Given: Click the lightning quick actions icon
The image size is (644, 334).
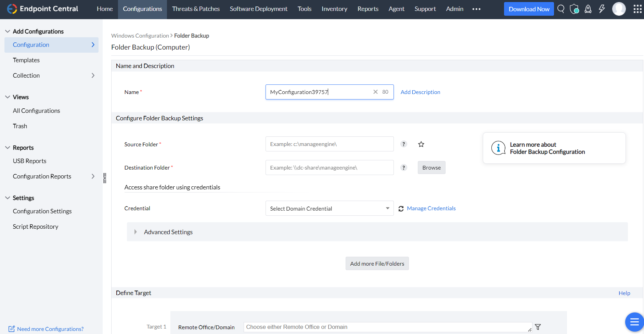Looking at the screenshot, I should coord(602,9).
